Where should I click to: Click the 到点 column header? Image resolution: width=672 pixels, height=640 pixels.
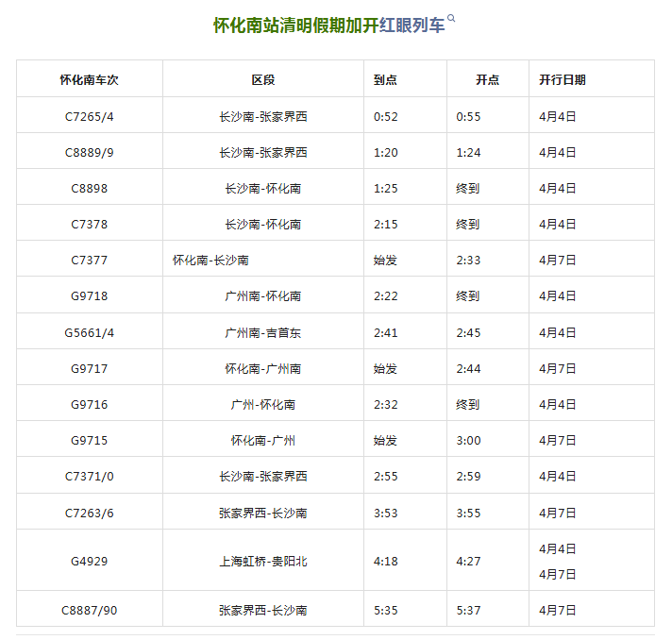point(385,79)
